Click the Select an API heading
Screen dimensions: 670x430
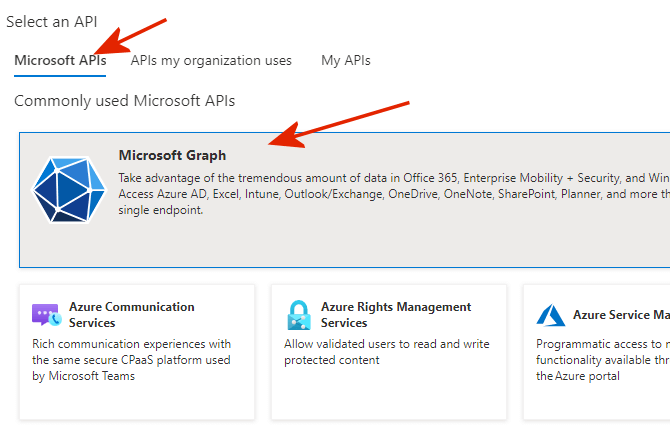click(52, 22)
